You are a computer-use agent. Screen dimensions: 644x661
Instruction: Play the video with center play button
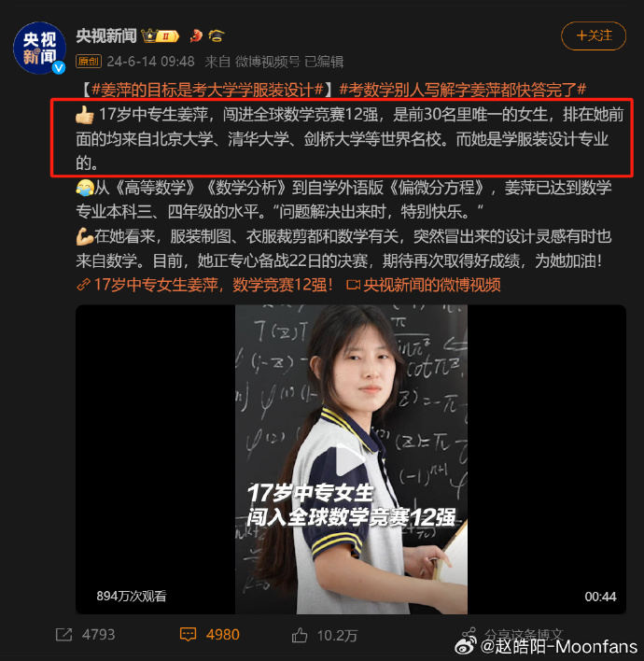pos(350,459)
